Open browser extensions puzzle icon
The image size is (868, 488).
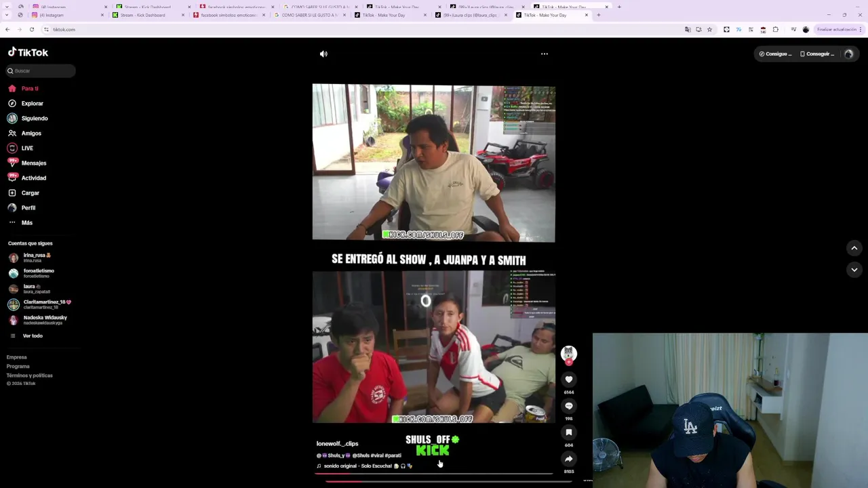776,30
